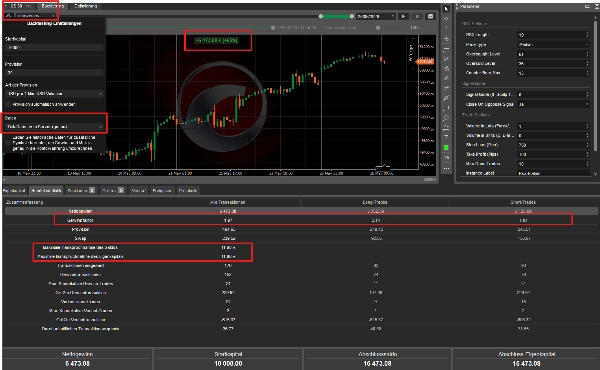The height and width of the screenshot is (370, 600).
Task: Click the orange current price tag on the axis
Action: click(x=425, y=61)
